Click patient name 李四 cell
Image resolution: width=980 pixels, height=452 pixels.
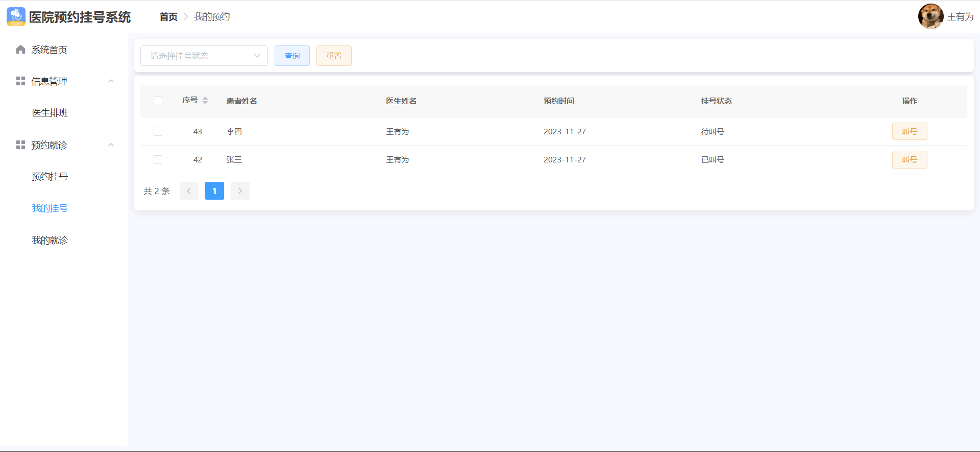point(234,131)
